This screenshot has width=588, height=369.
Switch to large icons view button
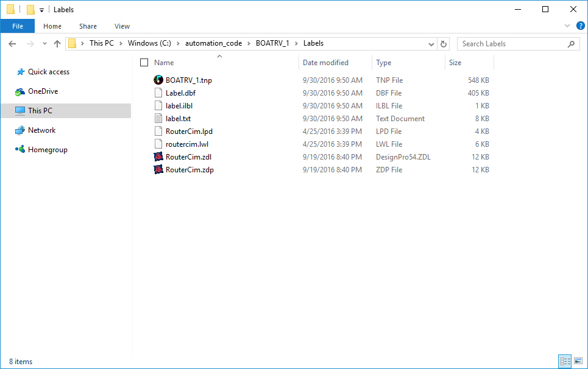(x=577, y=361)
